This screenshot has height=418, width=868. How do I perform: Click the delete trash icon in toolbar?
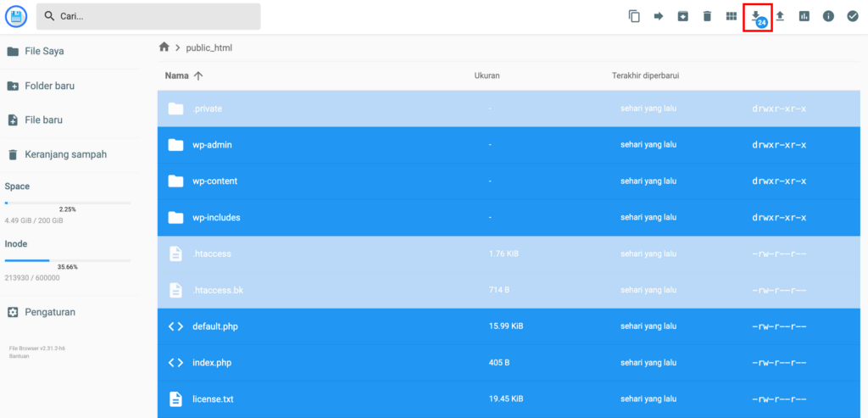pyautogui.click(x=707, y=16)
